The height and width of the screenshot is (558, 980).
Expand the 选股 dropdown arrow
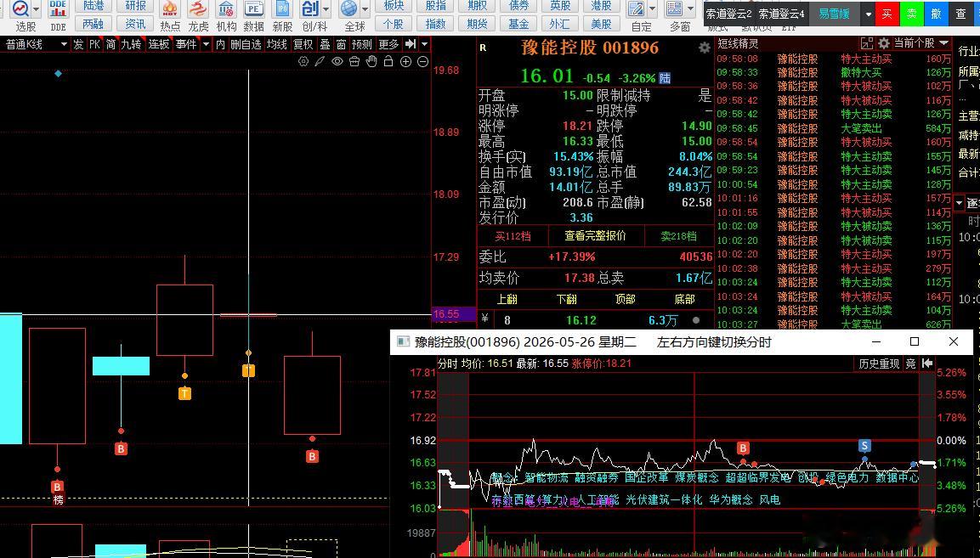pyautogui.click(x=37, y=8)
